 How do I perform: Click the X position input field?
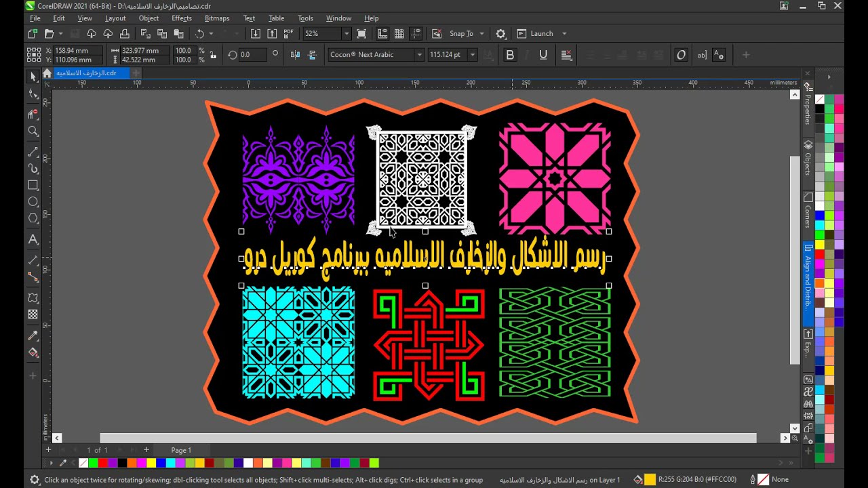[78, 51]
